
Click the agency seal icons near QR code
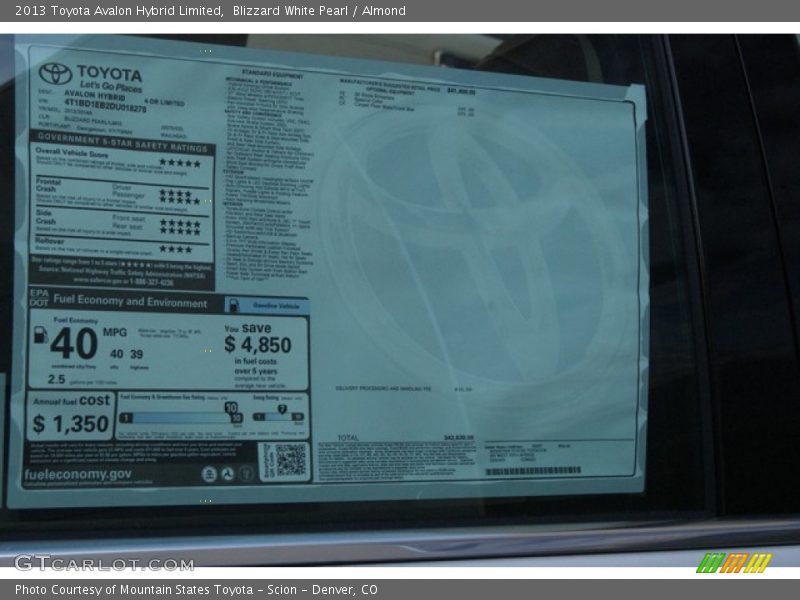pos(227,474)
